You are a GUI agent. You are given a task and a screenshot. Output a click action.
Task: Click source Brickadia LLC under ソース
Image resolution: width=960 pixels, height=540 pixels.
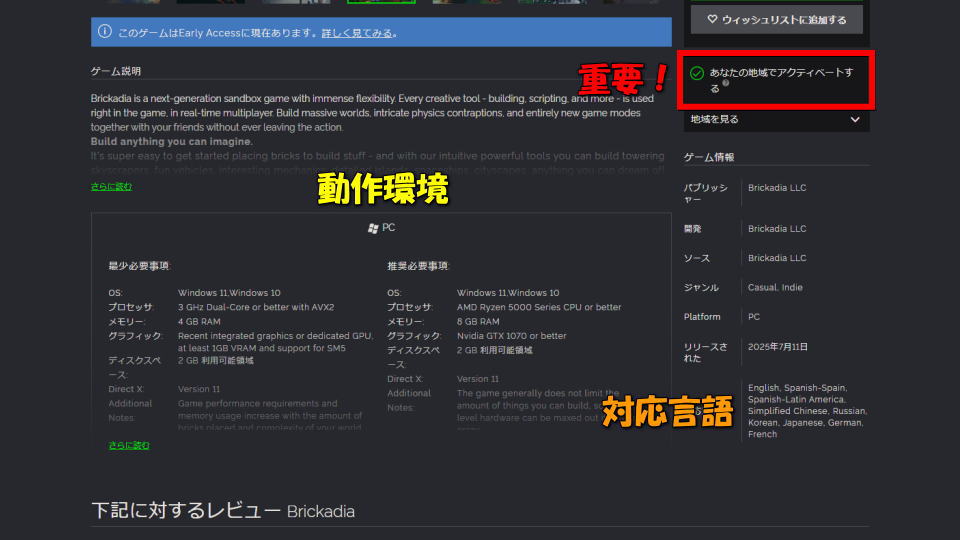pos(777,258)
